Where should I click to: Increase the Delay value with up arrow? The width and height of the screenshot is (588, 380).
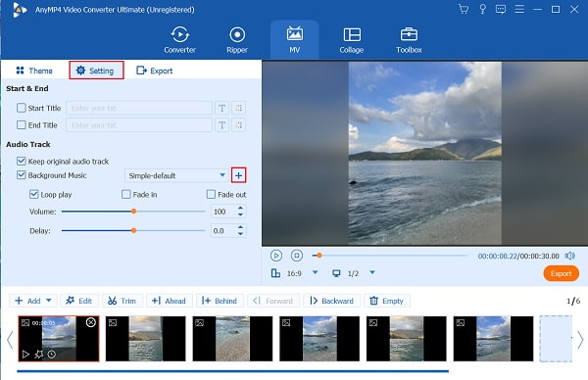click(x=240, y=227)
